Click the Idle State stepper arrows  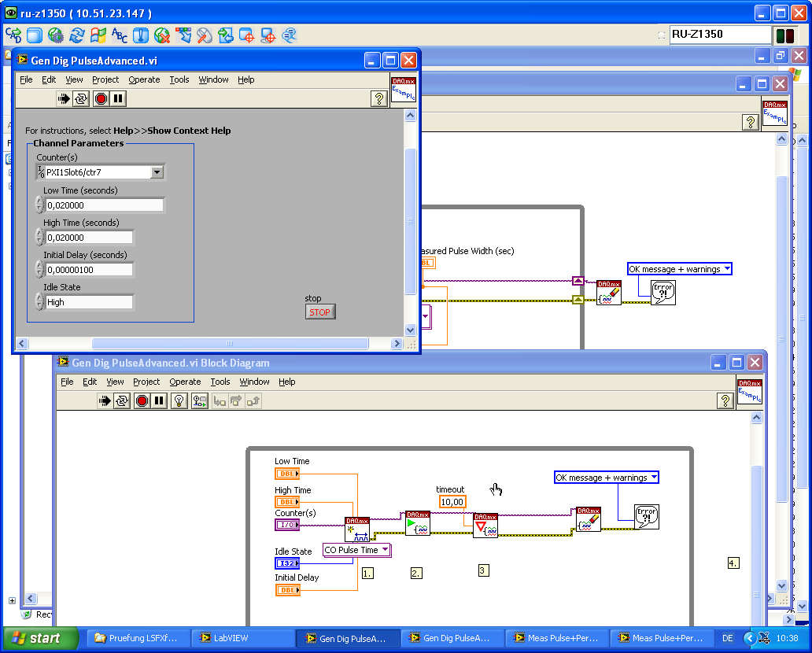pos(39,301)
